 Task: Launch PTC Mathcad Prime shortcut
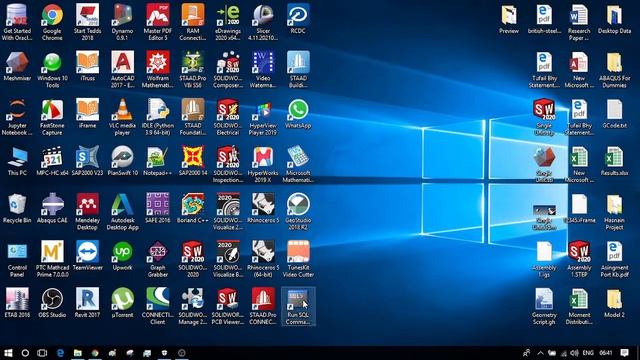point(52,259)
